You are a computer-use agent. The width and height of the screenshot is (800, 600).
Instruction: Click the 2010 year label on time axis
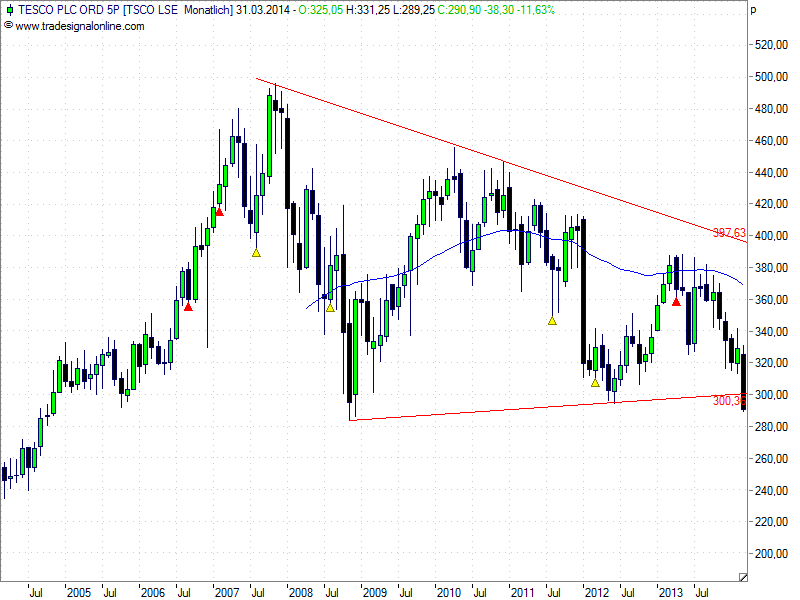[448, 592]
